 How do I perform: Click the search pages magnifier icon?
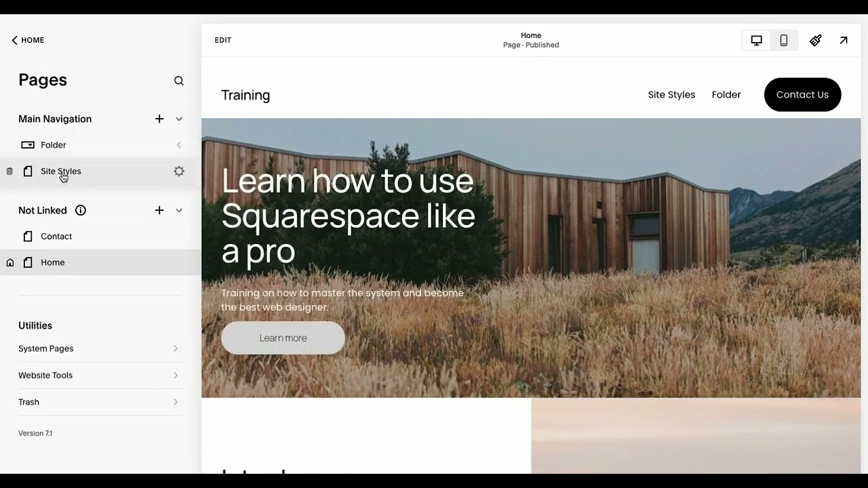(x=179, y=81)
